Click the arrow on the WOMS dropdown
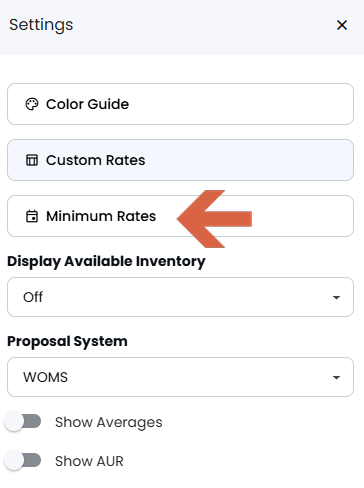The image size is (364, 488). (336, 377)
